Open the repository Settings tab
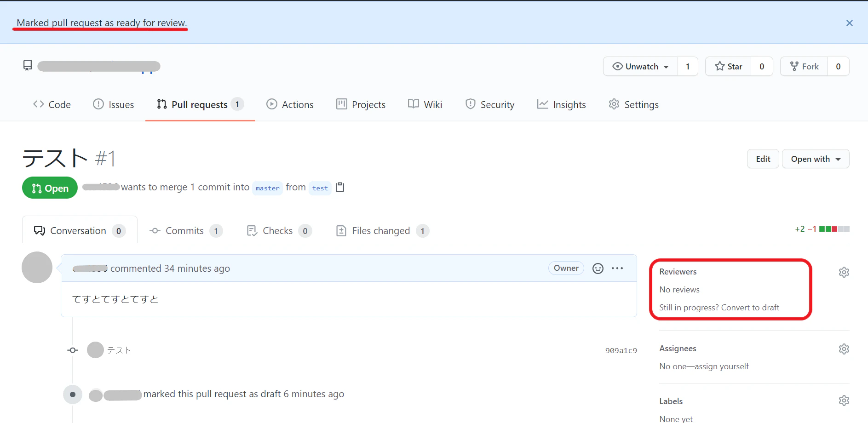Viewport: 868px width, 423px height. pos(634,105)
